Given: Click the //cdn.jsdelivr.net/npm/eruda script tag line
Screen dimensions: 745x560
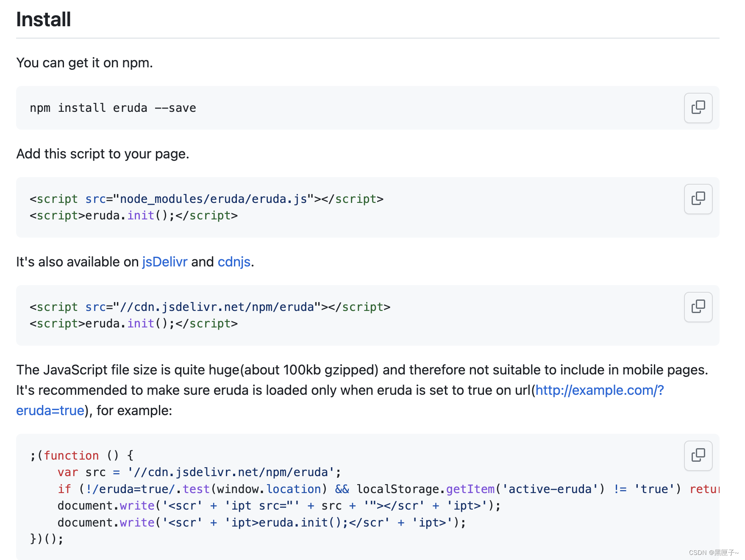Looking at the screenshot, I should click(x=210, y=307).
